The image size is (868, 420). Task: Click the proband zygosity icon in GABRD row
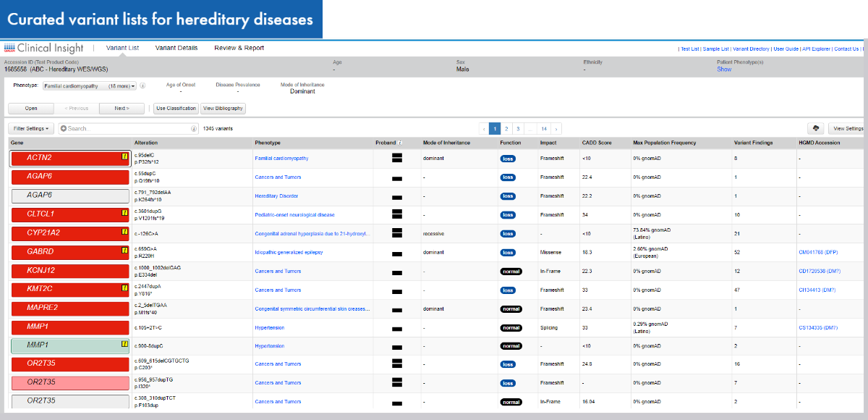(397, 253)
